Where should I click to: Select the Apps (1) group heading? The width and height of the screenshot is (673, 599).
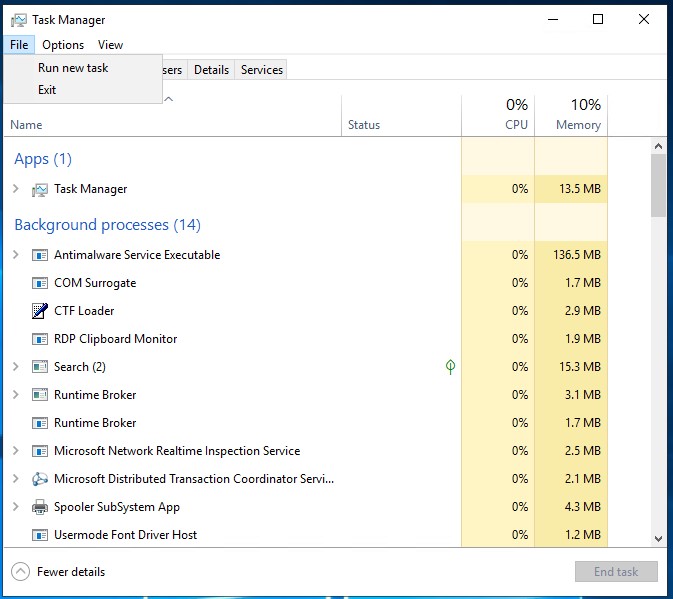(x=43, y=159)
